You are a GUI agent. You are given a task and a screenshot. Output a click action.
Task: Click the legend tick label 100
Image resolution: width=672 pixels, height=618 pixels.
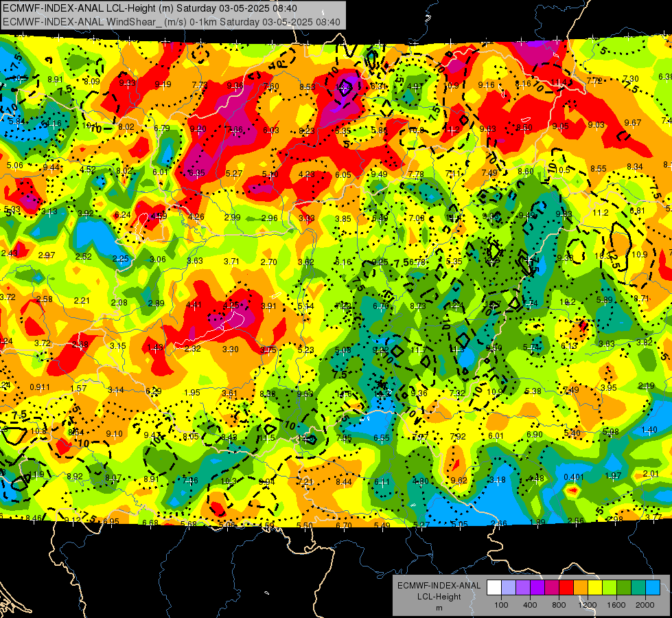(501, 605)
